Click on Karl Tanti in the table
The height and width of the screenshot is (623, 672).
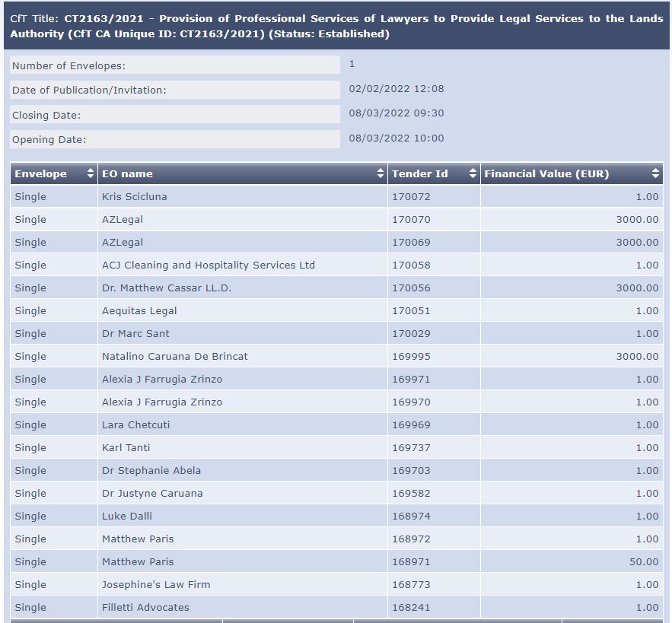point(126,447)
